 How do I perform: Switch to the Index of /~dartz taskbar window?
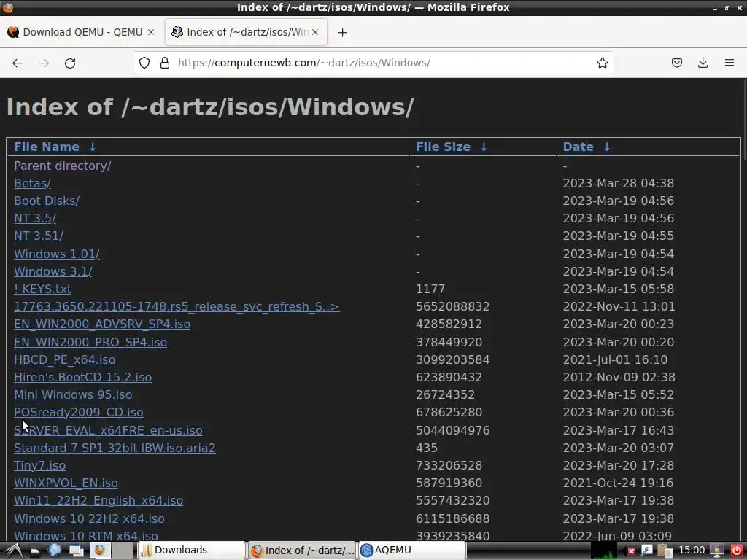302,551
